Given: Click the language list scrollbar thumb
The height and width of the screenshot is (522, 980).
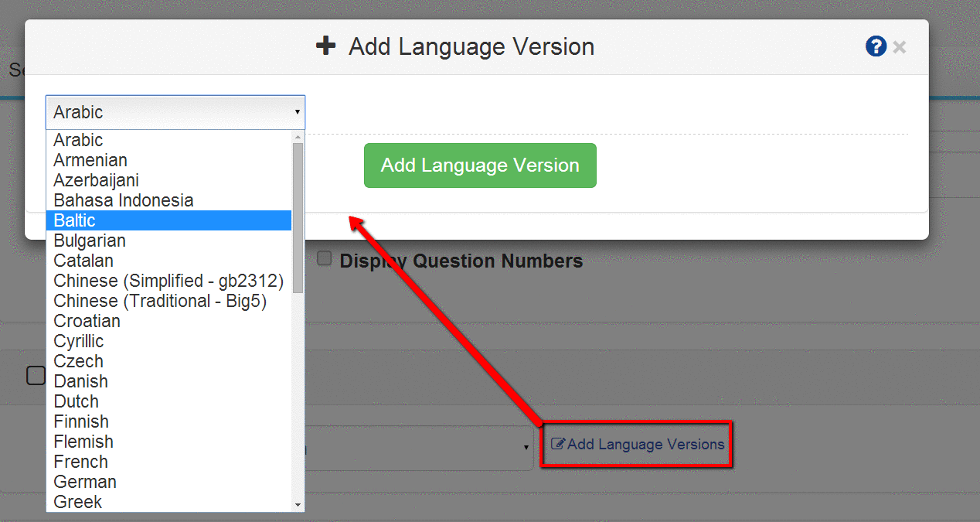Looking at the screenshot, I should 298,217.
